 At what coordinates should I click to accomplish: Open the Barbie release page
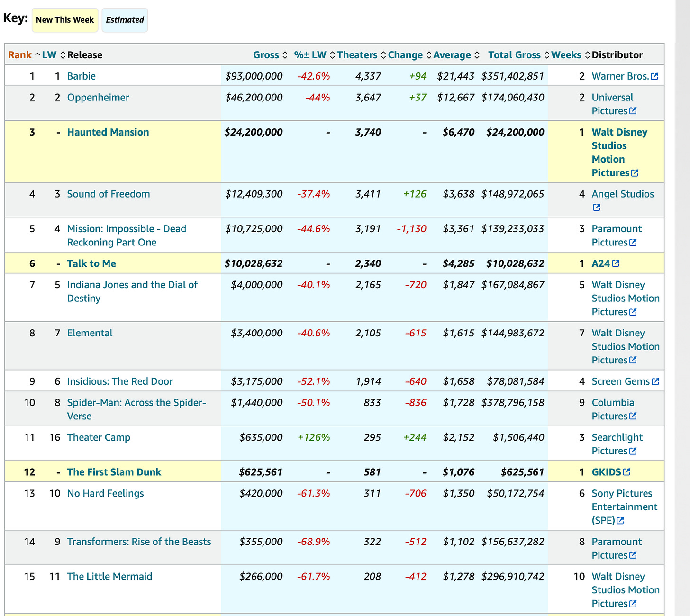(x=81, y=76)
